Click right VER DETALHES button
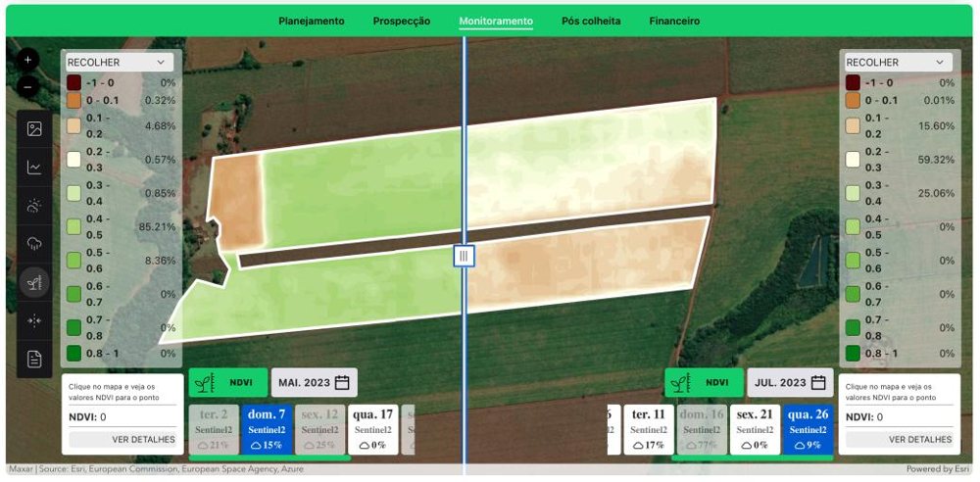The height and width of the screenshot is (482, 980). [x=900, y=440]
